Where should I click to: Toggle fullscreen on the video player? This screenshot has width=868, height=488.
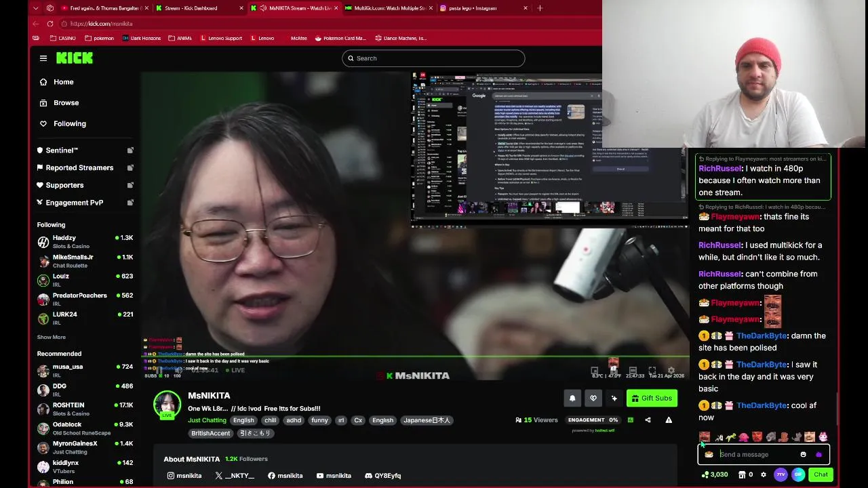coord(652,371)
